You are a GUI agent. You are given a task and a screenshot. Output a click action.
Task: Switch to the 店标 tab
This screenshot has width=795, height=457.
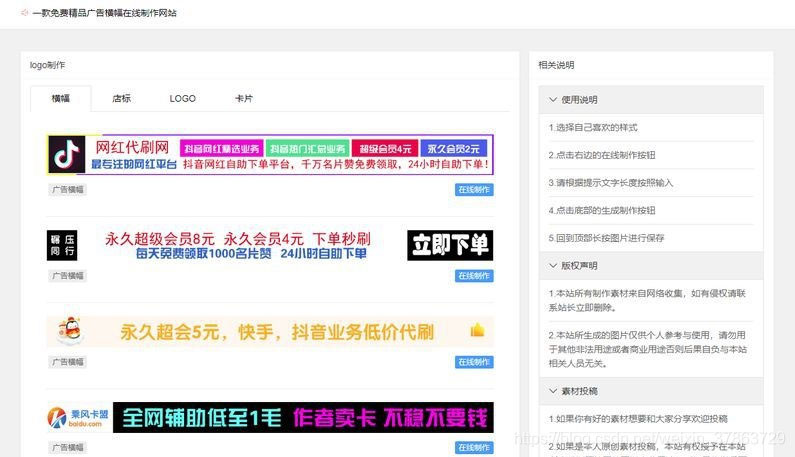[121, 99]
